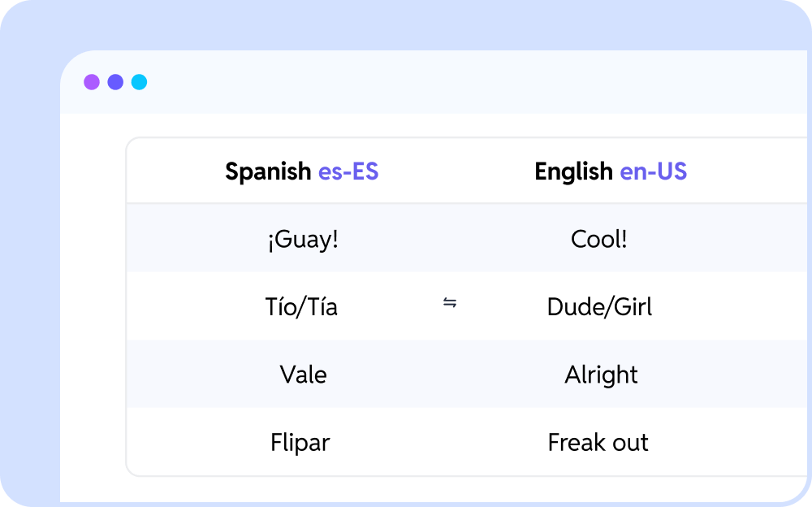Select the "¡Guay!" Spanish term

(302, 240)
